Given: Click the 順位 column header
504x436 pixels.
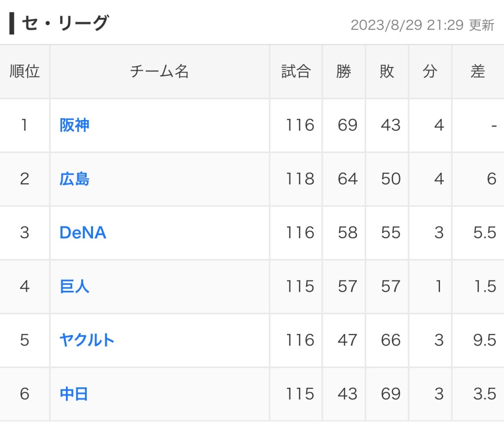Looking at the screenshot, I should 25,72.
